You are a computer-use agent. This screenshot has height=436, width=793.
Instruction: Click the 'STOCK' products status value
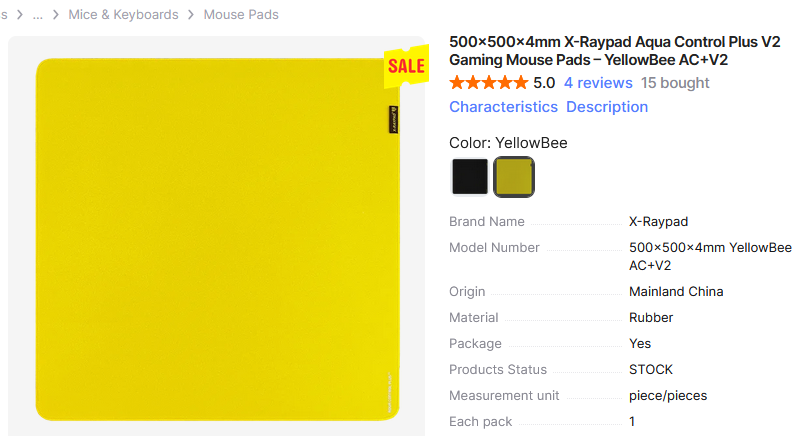pos(651,370)
